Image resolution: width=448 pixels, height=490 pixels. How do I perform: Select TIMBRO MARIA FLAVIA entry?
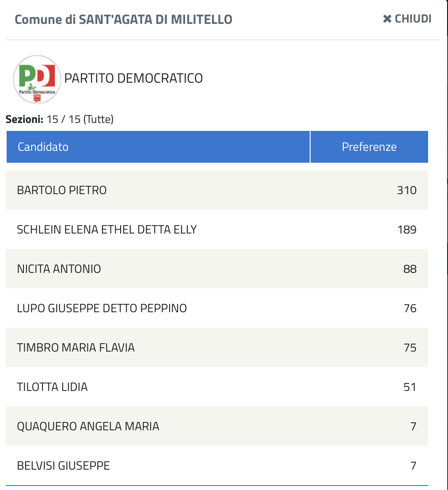click(76, 348)
